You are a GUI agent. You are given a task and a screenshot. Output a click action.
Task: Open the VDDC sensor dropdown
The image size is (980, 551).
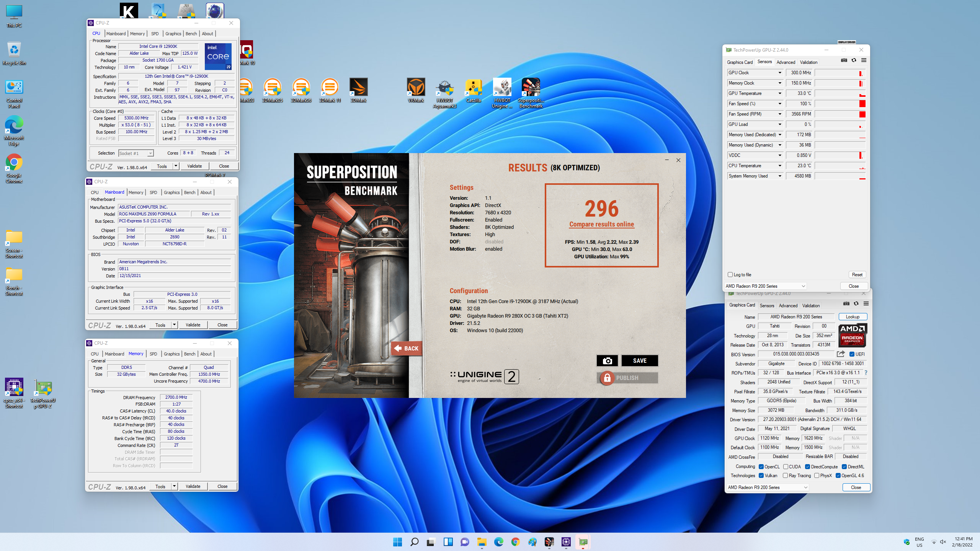[779, 155]
